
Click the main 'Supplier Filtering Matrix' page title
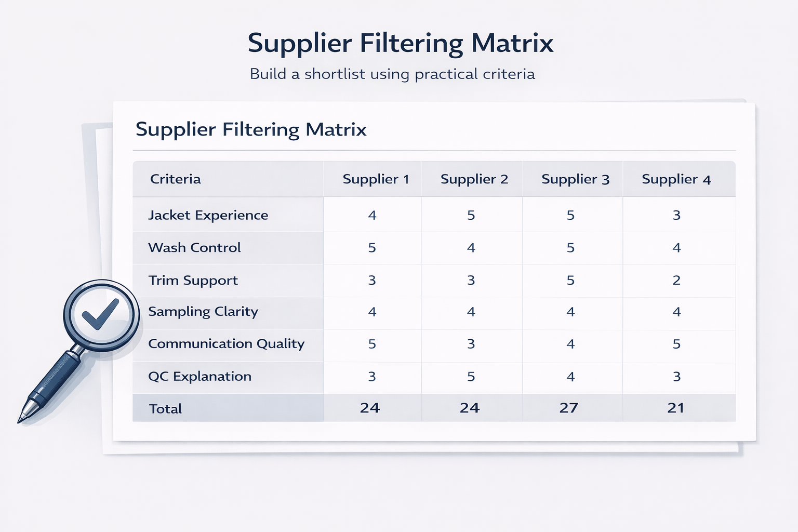tap(400, 43)
